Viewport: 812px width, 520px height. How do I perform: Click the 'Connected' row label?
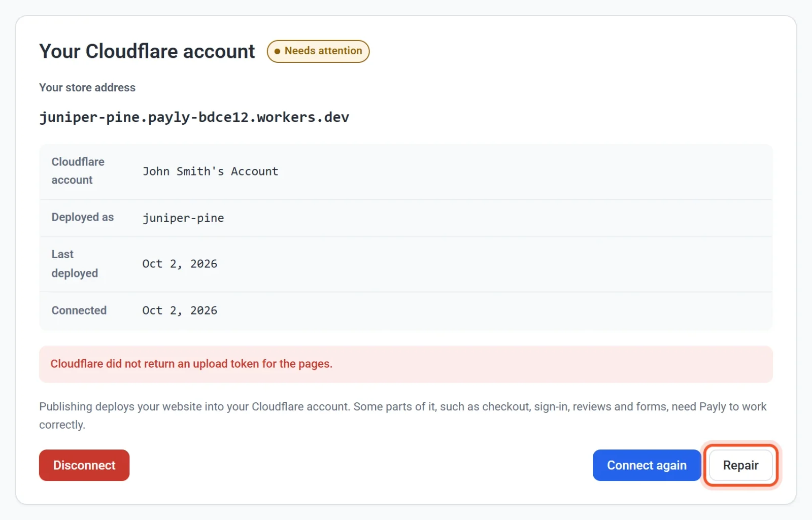pos(79,310)
